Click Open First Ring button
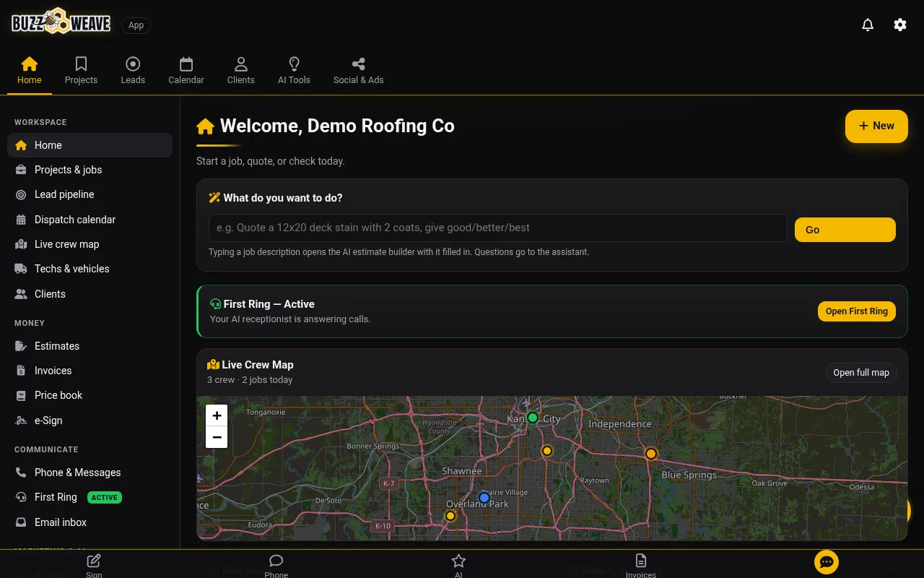The height and width of the screenshot is (578, 924). click(x=857, y=311)
